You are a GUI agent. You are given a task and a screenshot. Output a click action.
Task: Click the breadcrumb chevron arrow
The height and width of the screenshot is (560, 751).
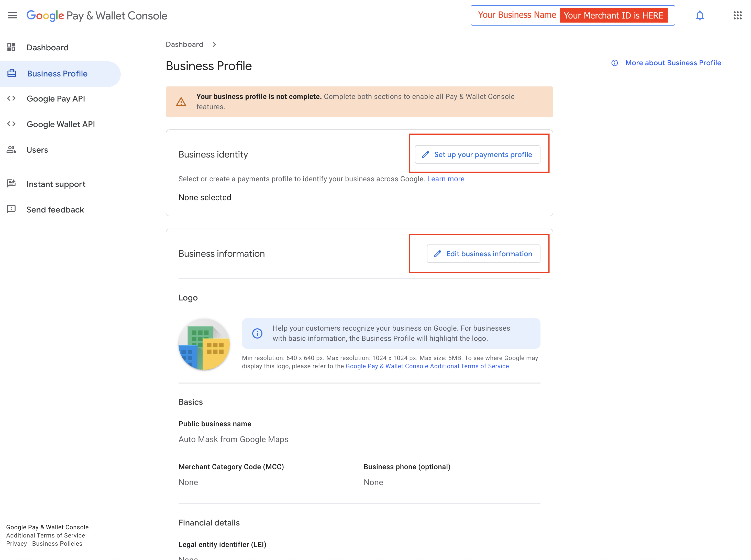click(214, 44)
